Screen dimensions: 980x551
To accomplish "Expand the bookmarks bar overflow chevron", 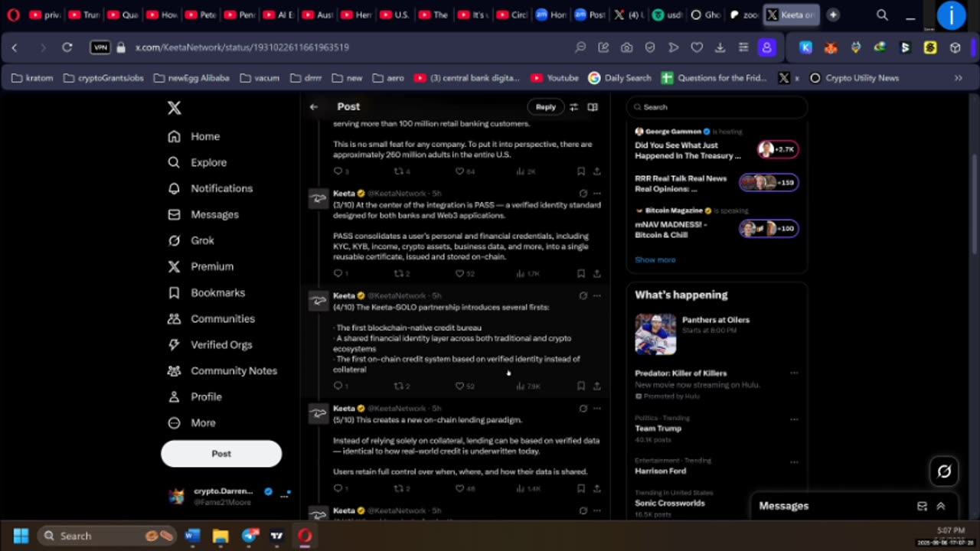I will click(x=958, y=78).
